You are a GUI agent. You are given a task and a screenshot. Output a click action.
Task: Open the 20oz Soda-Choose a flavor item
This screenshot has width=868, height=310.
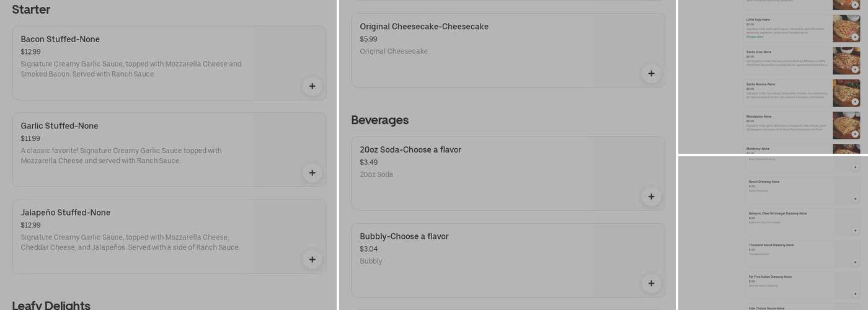coord(410,150)
